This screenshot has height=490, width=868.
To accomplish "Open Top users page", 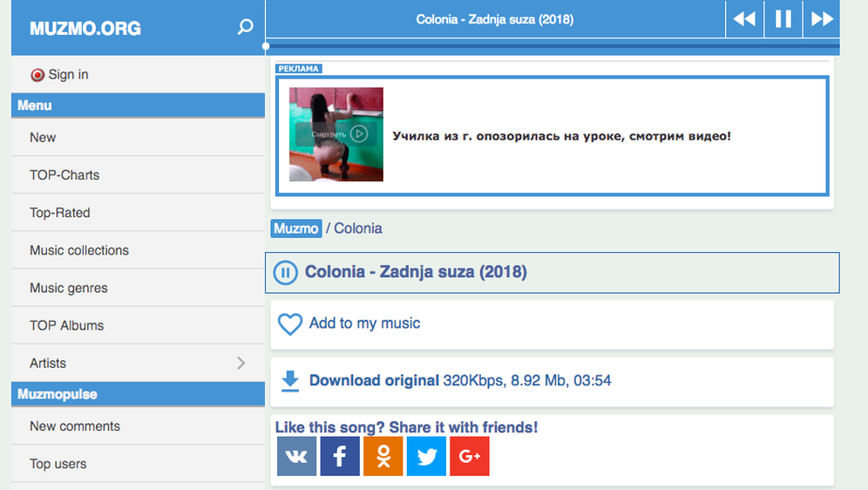I will click(x=138, y=464).
